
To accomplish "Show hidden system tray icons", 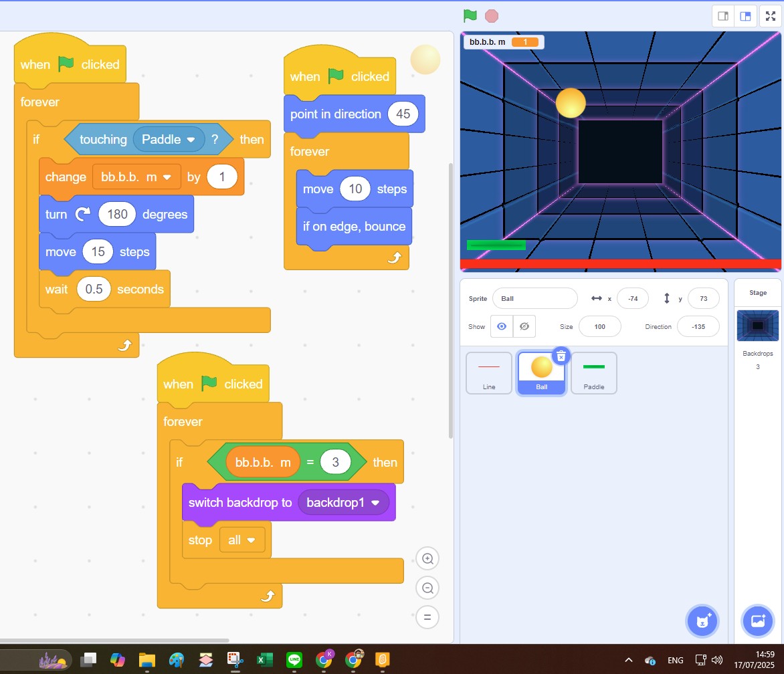I will [629, 660].
